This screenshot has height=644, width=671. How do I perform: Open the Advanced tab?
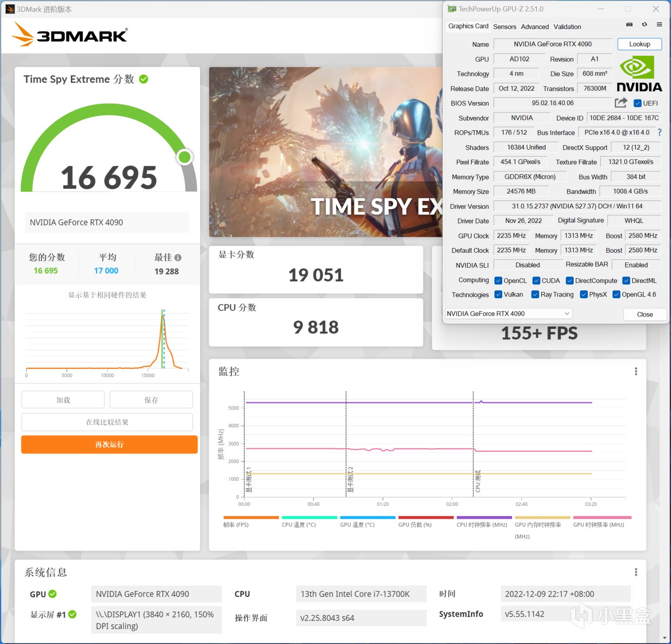point(535,27)
